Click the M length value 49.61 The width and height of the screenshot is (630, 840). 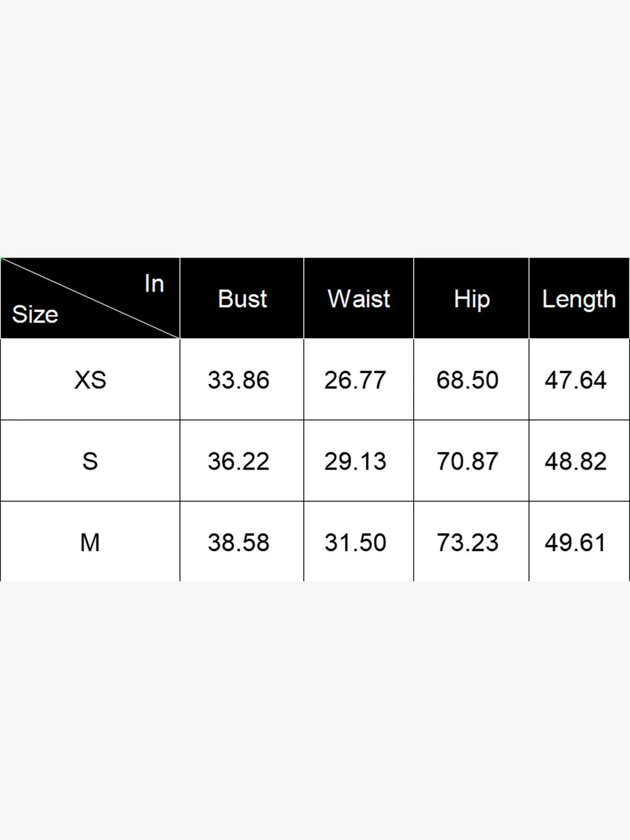(x=575, y=542)
